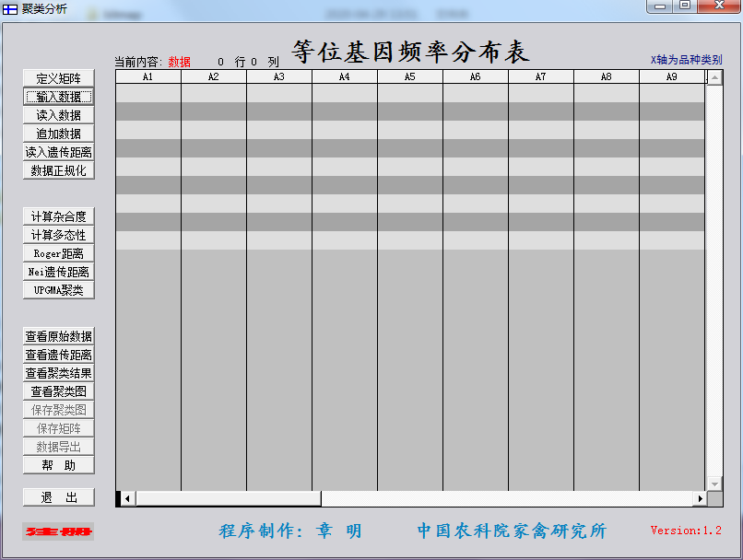Show 查看聚类结果
This screenshot has height=560, width=743.
tap(59, 373)
